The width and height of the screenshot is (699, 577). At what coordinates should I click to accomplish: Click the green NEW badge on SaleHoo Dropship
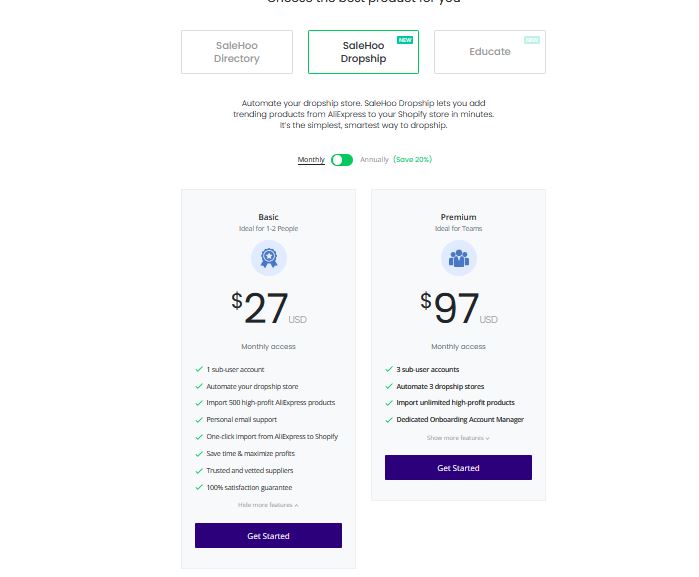point(405,40)
